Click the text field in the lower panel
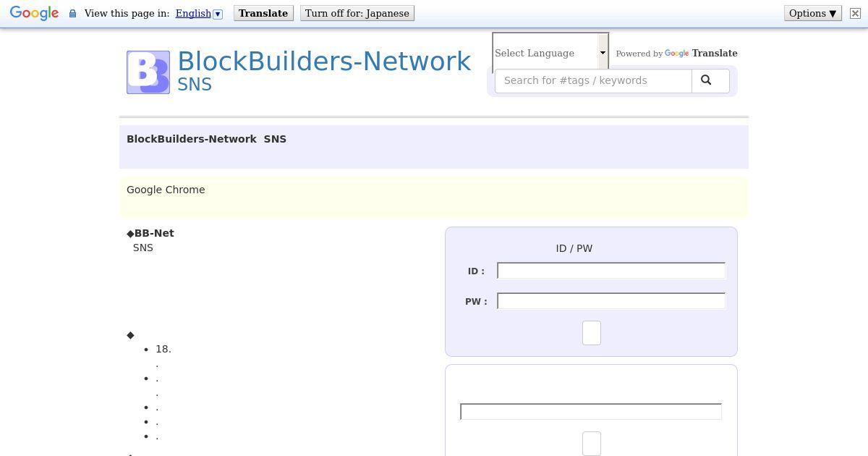 (x=591, y=412)
